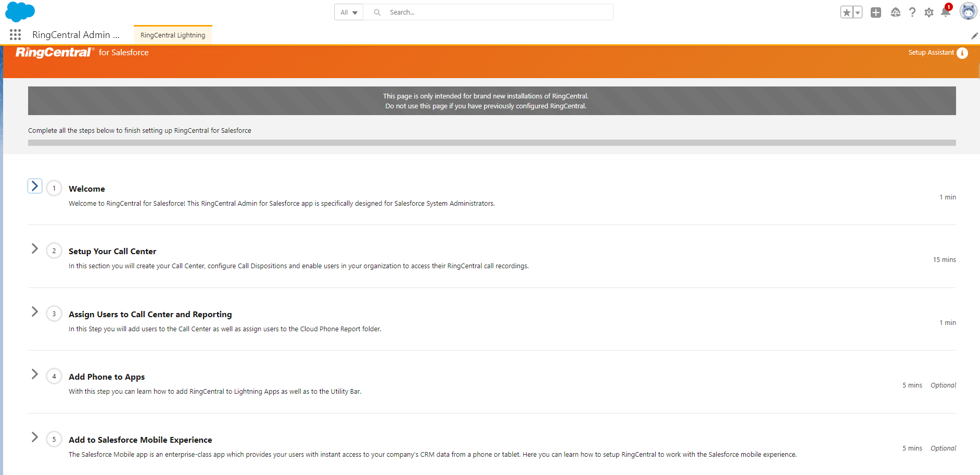The image size is (980, 475).
Task: Expand the Add Phone to Apps chevron
Action: coord(35,374)
